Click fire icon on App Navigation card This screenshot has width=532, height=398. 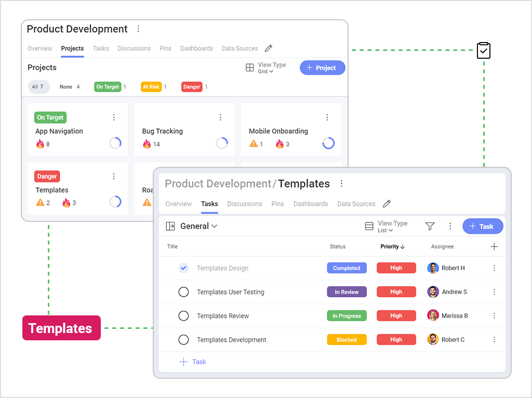click(41, 144)
